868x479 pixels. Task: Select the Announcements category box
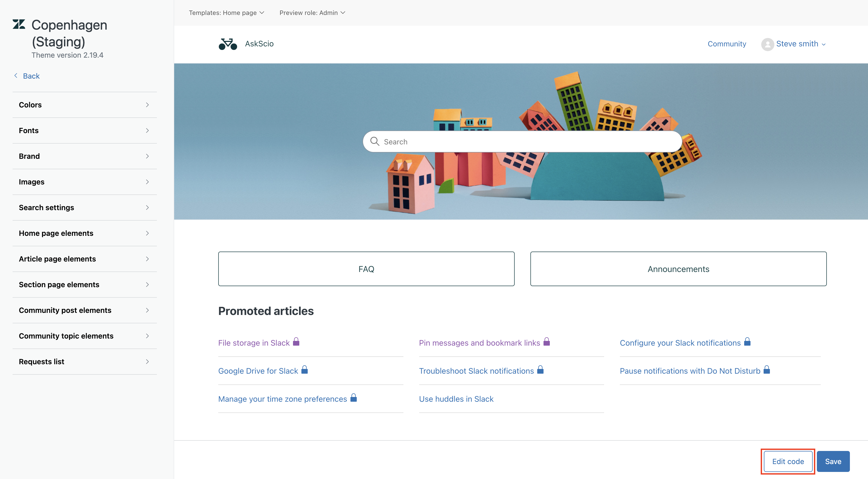click(678, 269)
